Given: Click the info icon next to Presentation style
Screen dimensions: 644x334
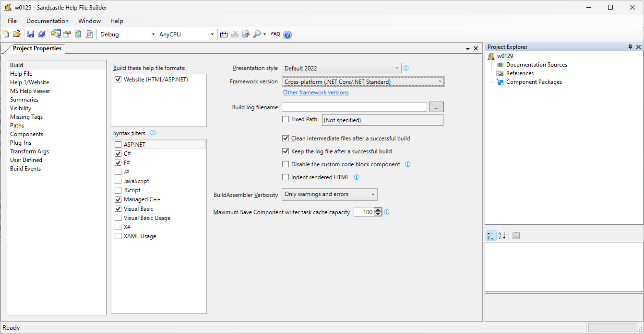Looking at the screenshot, I should (406, 68).
